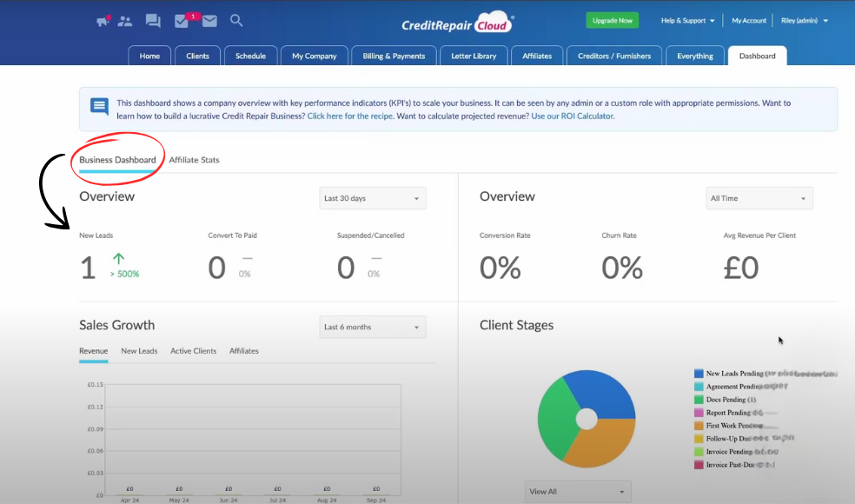Viewport: 855px width, 504px height.
Task: Click the Convert To Paid count
Action: point(216,268)
